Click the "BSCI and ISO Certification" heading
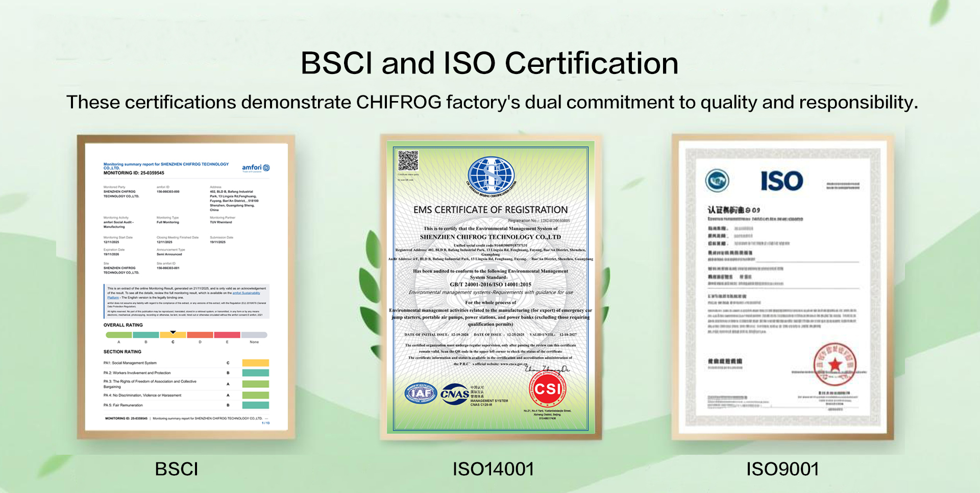Image resolution: width=980 pixels, height=493 pixels. point(489,63)
